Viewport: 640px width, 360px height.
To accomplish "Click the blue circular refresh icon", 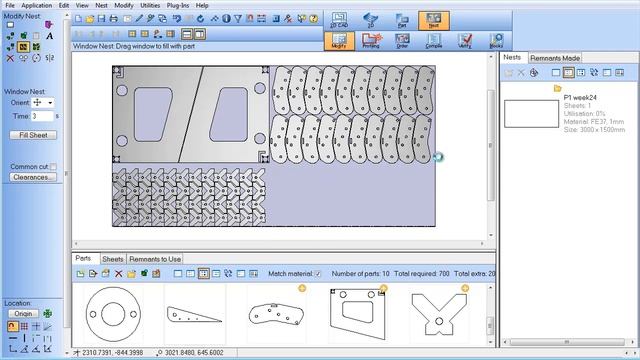I will (200, 19).
